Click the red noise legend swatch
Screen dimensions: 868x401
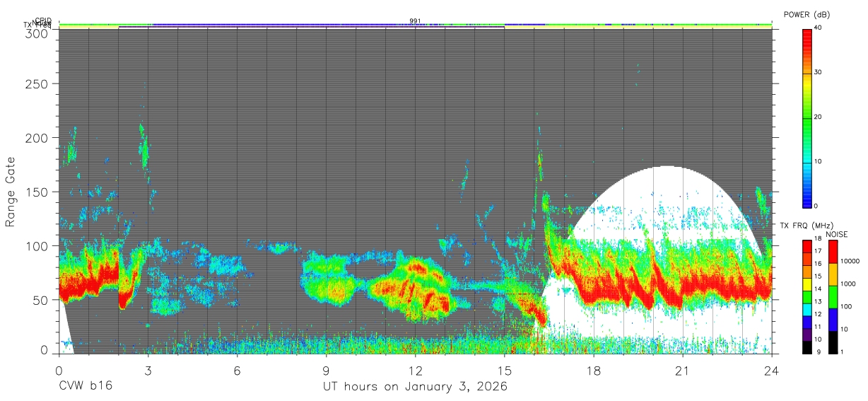(833, 252)
